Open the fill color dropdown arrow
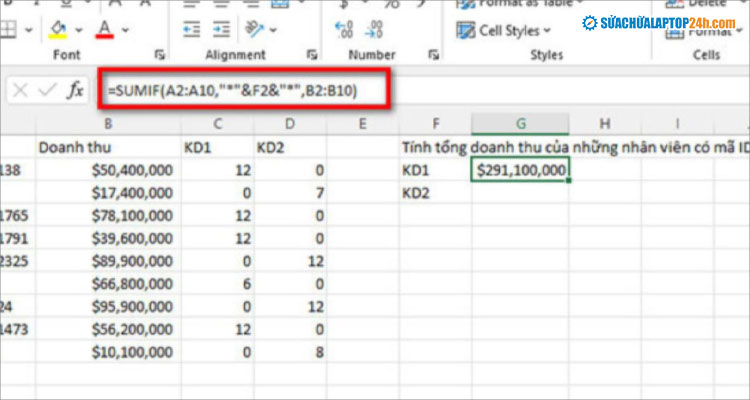Screen dimensions: 750x400 pyautogui.click(x=78, y=30)
